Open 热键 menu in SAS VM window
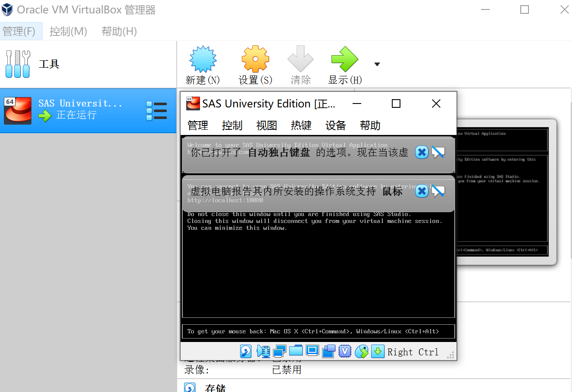572x392 pixels. pos(301,125)
